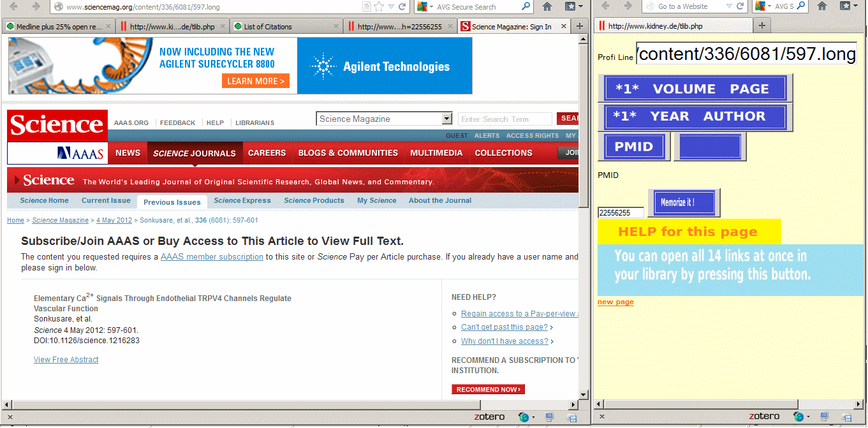Click the monitor icon in right status bar

coord(824,417)
